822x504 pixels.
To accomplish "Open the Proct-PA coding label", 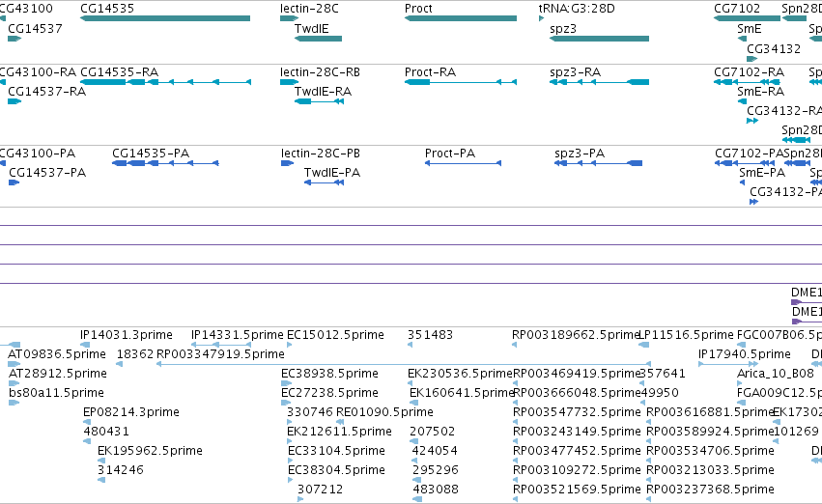I will coord(450,153).
